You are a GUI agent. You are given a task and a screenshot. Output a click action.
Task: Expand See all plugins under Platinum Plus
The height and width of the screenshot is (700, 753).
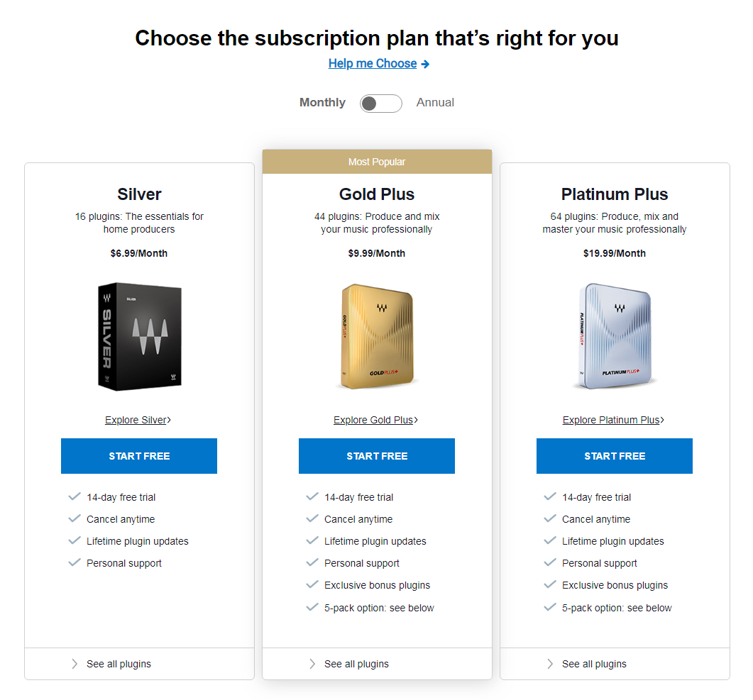tap(594, 665)
